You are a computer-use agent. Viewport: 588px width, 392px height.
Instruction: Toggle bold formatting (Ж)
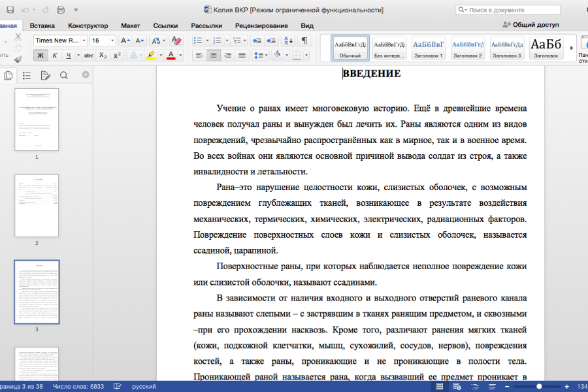[x=41, y=56]
